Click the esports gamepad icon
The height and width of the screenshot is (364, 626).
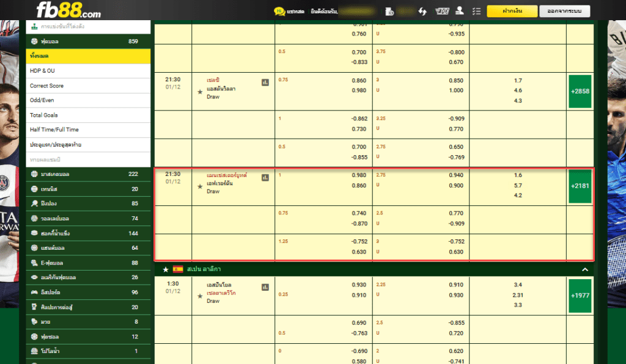click(x=34, y=292)
